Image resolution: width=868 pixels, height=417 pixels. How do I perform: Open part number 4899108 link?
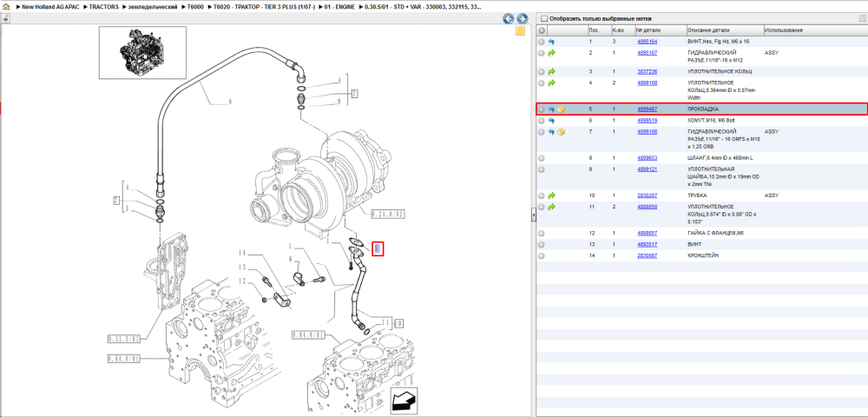pyautogui.click(x=648, y=83)
